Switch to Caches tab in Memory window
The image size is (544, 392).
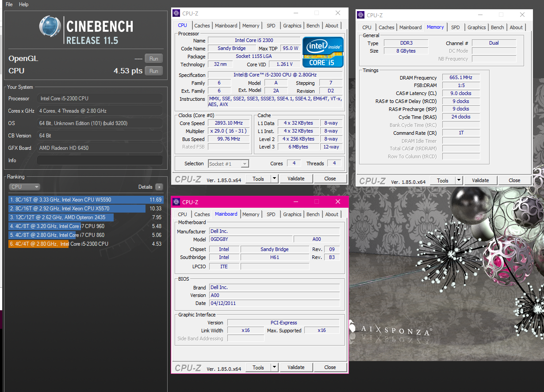pyautogui.click(x=387, y=27)
